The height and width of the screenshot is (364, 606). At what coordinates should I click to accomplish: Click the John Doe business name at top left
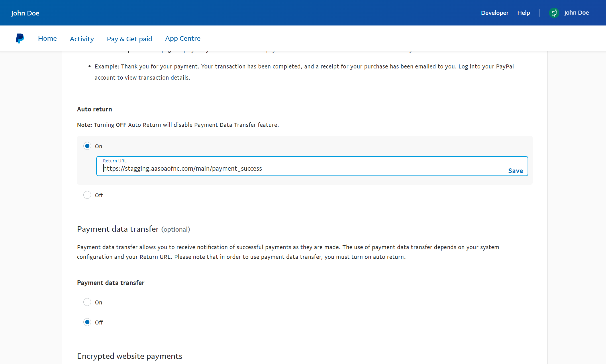pyautogui.click(x=25, y=13)
